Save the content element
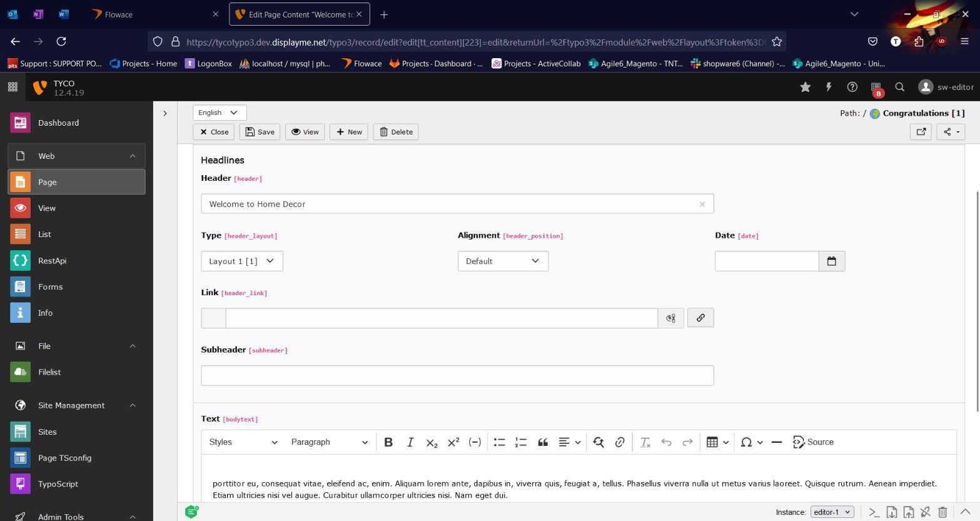Screen dimensions: 980x521 click(260, 132)
